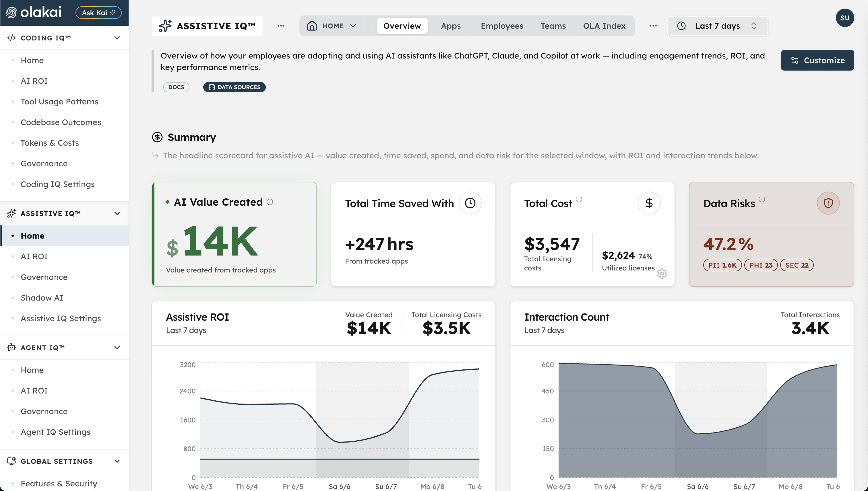Open the Last 7 days range dropdown
Screen dimensions: 868x491
(x=717, y=26)
